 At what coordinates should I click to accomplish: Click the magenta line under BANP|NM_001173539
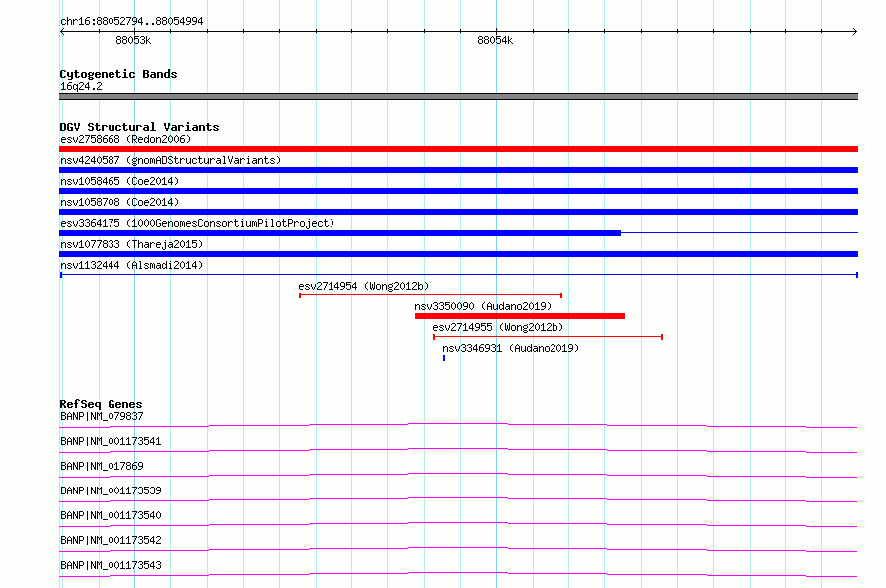click(458, 499)
